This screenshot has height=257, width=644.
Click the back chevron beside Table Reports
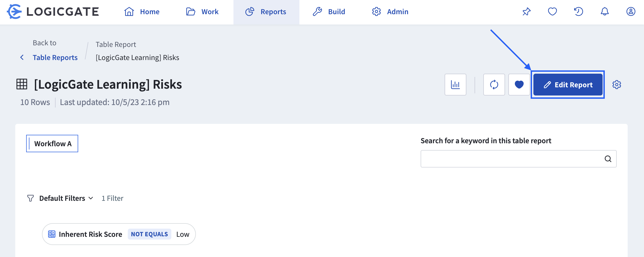(x=22, y=57)
